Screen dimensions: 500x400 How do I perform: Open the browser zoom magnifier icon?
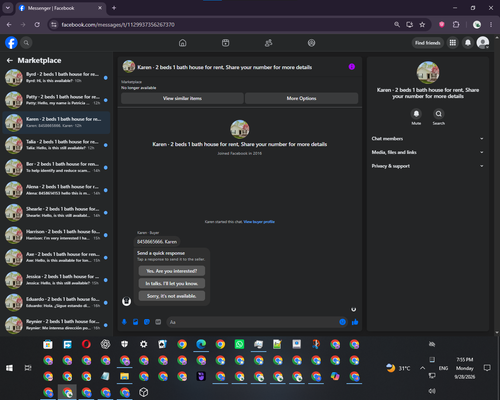click(x=397, y=25)
